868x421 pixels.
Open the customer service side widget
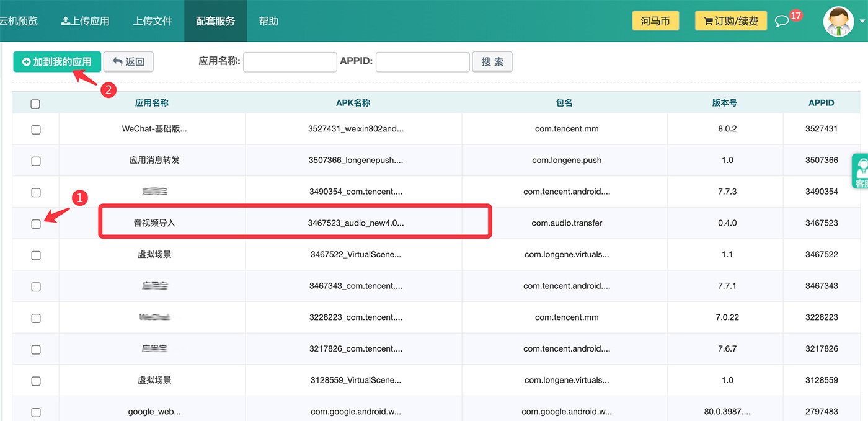[861, 171]
